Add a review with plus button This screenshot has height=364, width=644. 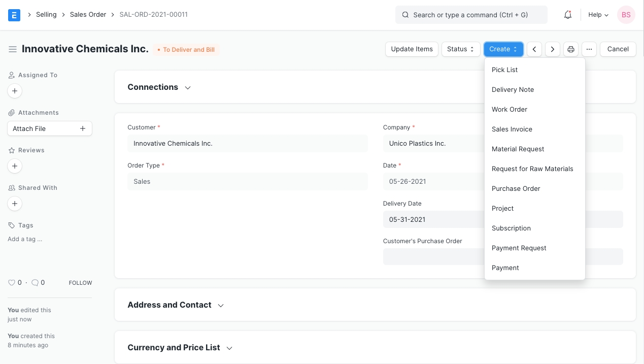coord(15,166)
